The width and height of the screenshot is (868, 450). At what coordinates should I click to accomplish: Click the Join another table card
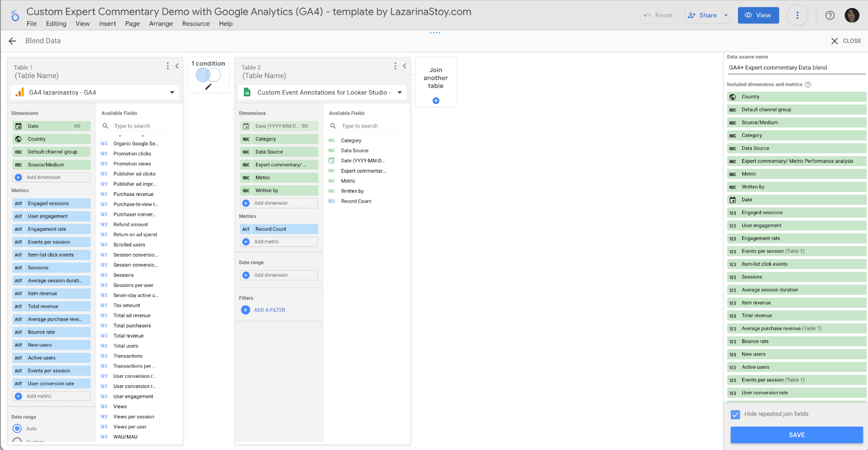(x=436, y=82)
